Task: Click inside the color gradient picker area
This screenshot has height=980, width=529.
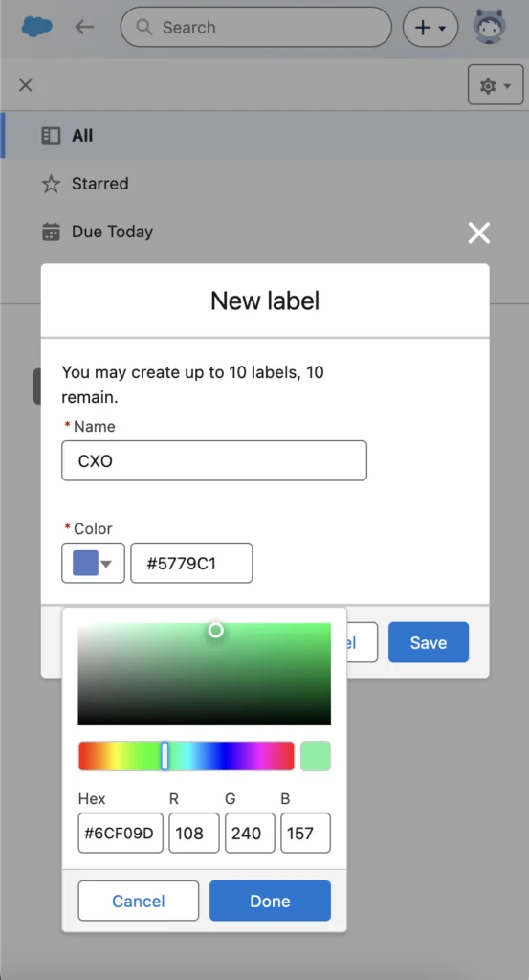Action: click(204, 674)
